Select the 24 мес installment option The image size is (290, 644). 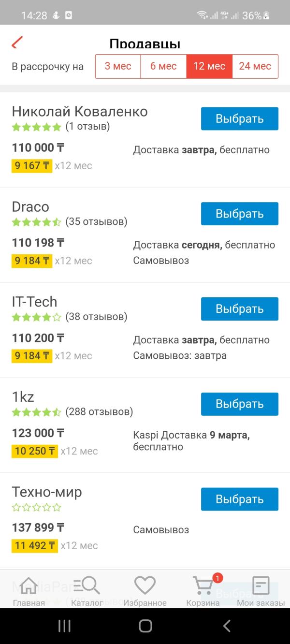point(255,66)
